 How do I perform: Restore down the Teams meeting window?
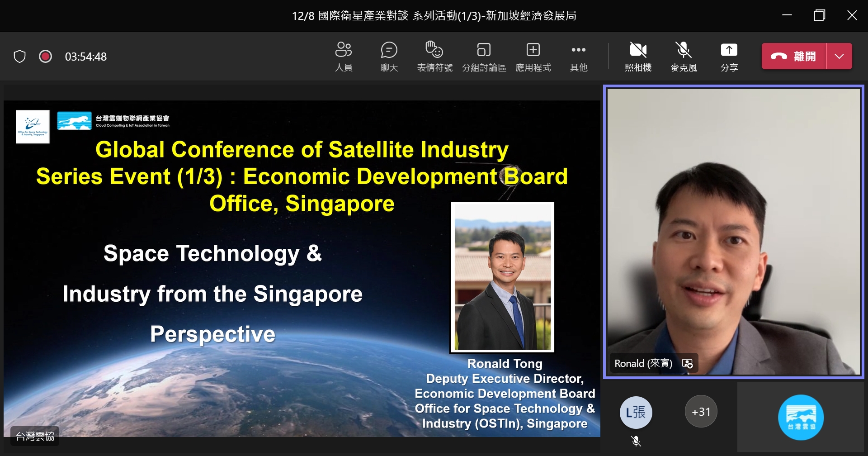tap(820, 15)
